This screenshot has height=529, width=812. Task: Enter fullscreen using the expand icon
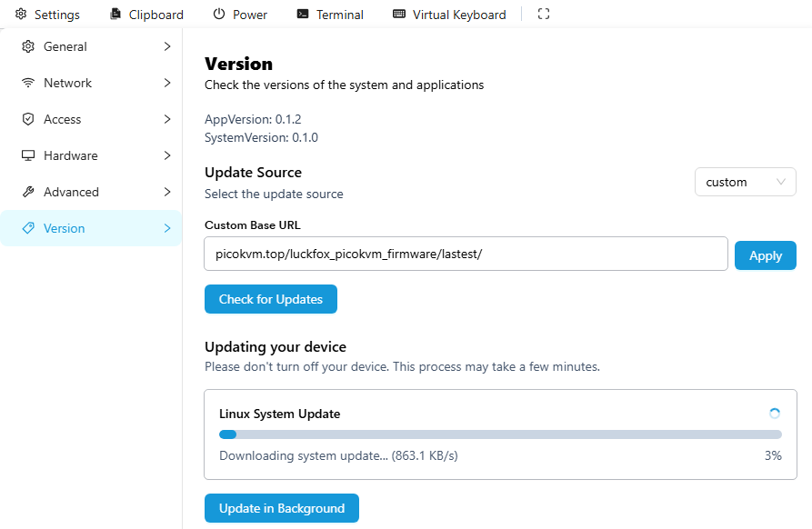[x=544, y=15]
